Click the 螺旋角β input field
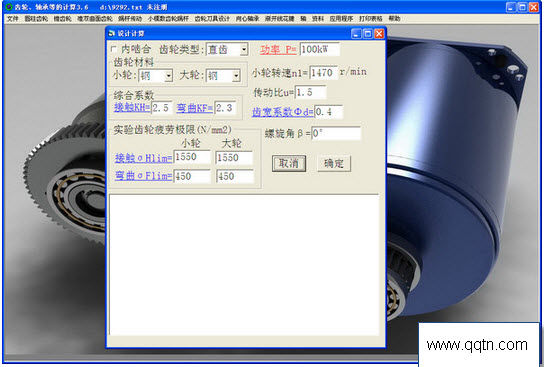Viewport: 544px width, 367px height. coord(336,134)
